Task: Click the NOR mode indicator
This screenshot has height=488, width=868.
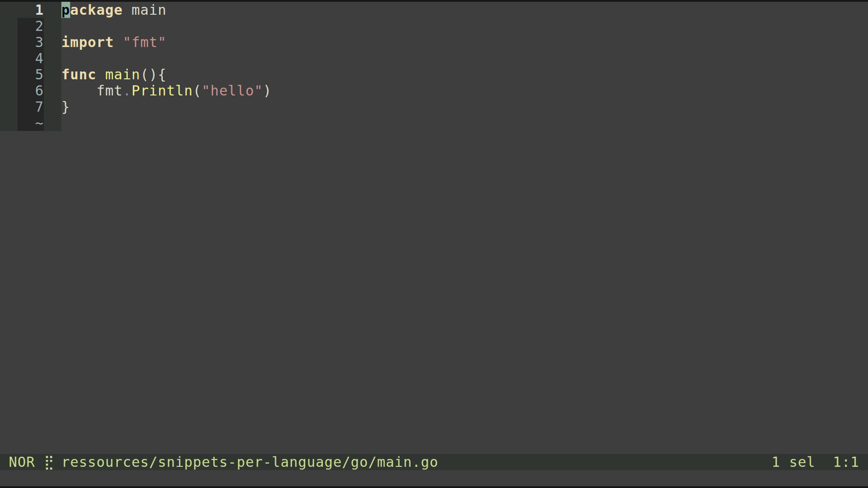Action: pyautogui.click(x=22, y=462)
